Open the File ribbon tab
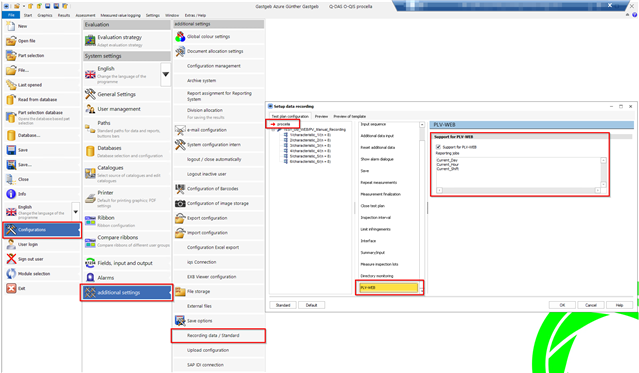 pyautogui.click(x=11, y=15)
